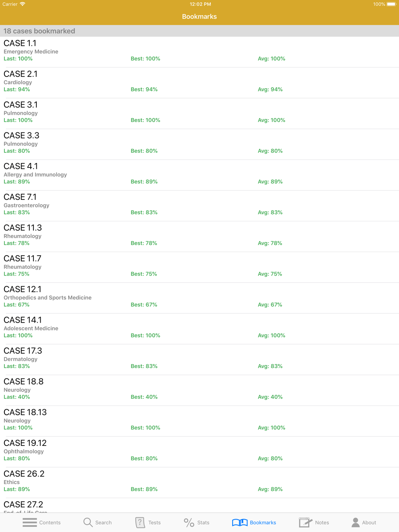Open CASE 12.1 Orthopedics and Sports Medicine
The width and height of the screenshot is (399, 532).
pyautogui.click(x=199, y=298)
